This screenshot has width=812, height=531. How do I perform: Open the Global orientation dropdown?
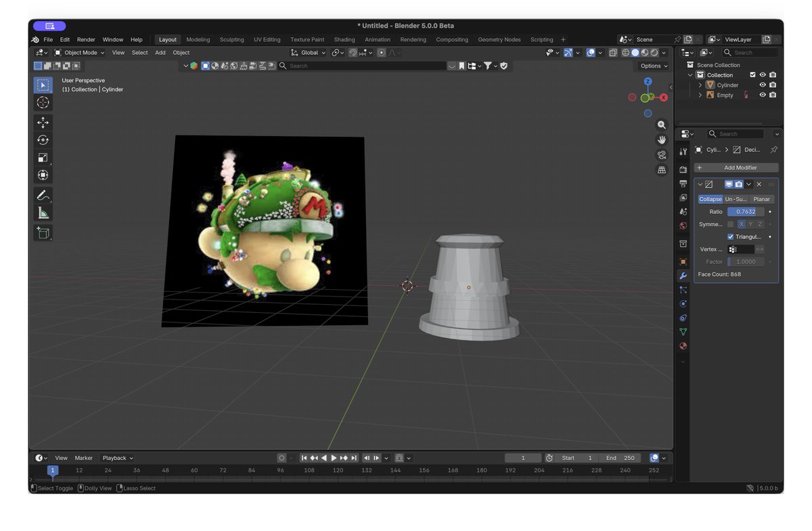(309, 53)
